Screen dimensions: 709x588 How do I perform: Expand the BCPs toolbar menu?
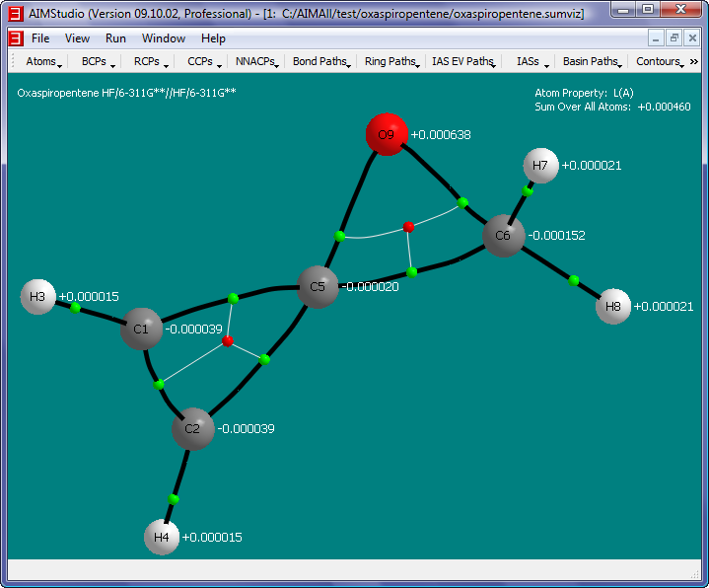click(98, 61)
